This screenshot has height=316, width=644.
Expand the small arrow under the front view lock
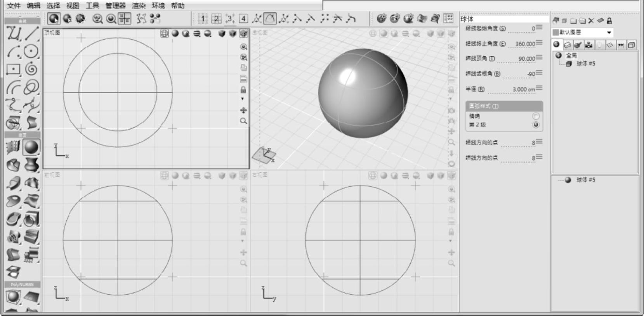coord(243,241)
